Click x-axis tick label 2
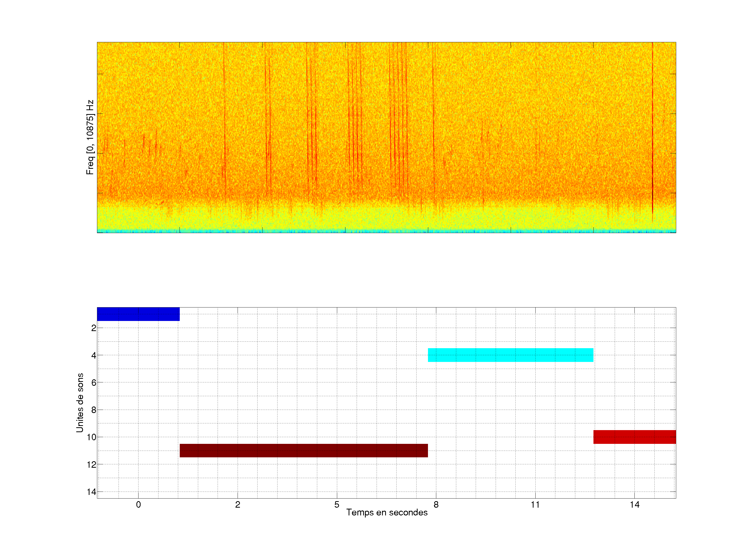The image size is (747, 560). coord(238,505)
